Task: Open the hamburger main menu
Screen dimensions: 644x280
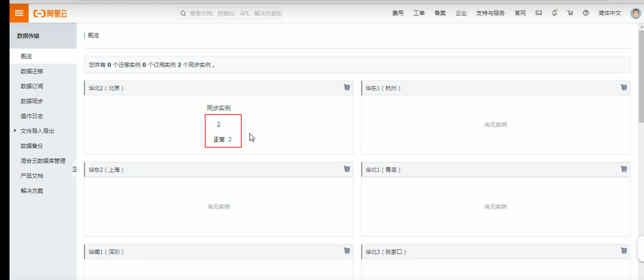Action: click(x=19, y=13)
